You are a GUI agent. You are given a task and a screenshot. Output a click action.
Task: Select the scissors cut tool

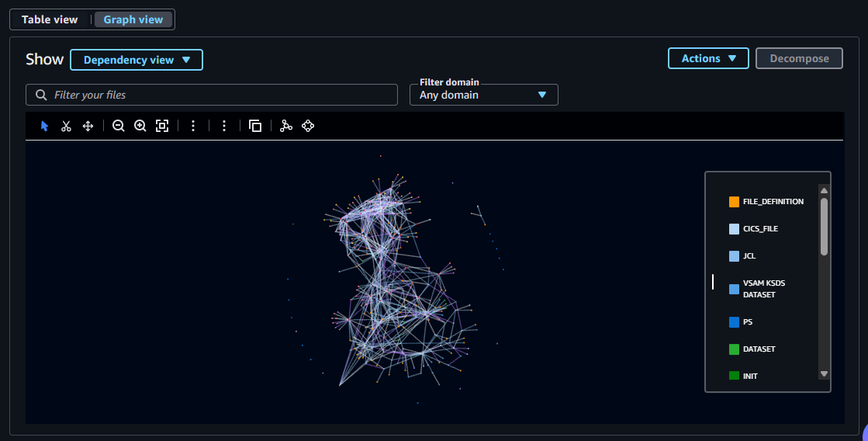[x=67, y=127]
